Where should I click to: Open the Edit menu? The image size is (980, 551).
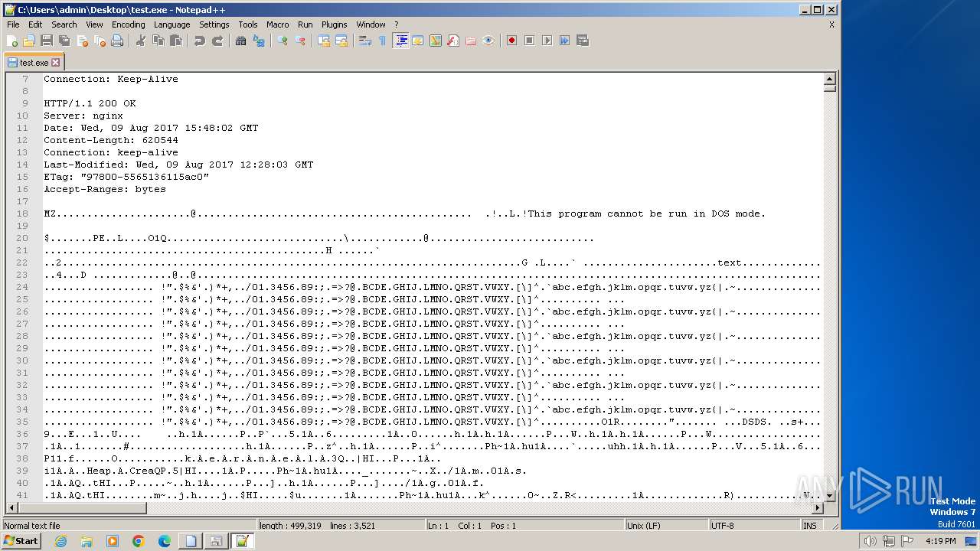coord(35,24)
